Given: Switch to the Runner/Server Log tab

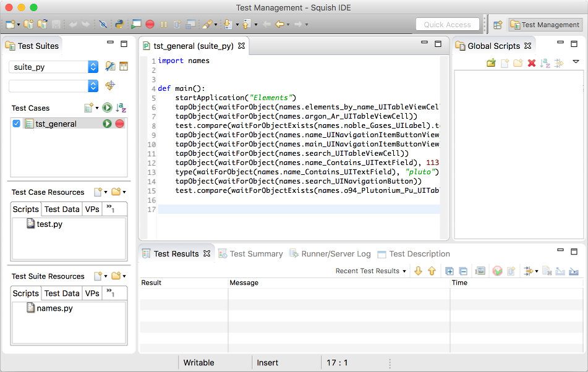Looking at the screenshot, I should click(x=336, y=254).
